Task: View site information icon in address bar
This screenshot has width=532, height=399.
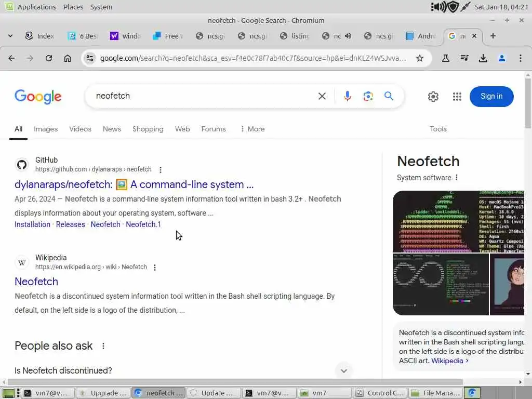Action: point(90,58)
